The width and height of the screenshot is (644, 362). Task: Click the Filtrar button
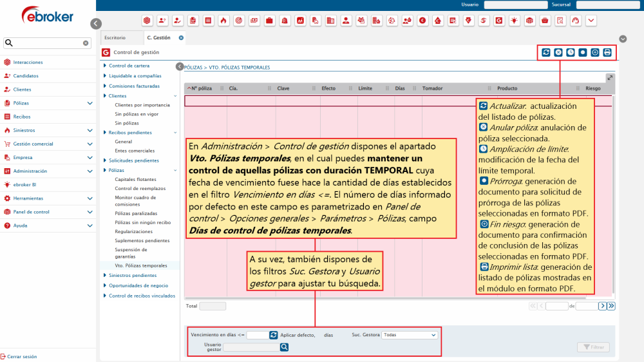(594, 347)
